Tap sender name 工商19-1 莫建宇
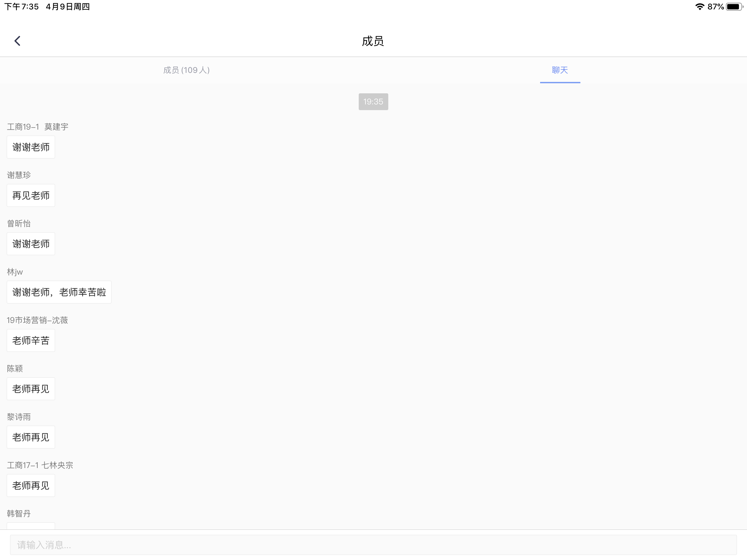Viewport: 747px width, 560px height. tap(38, 127)
